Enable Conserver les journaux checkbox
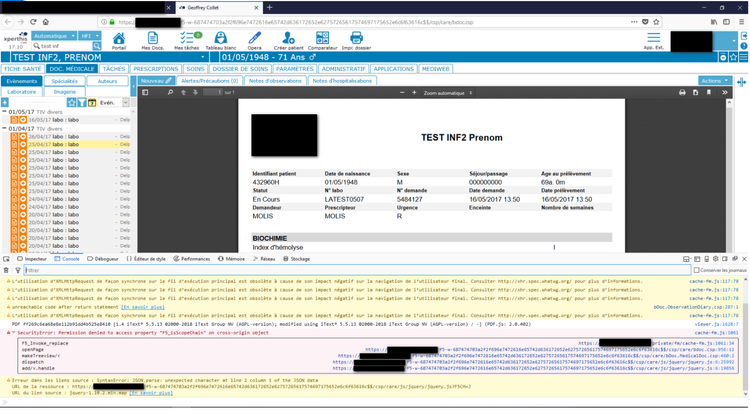 tap(696, 270)
